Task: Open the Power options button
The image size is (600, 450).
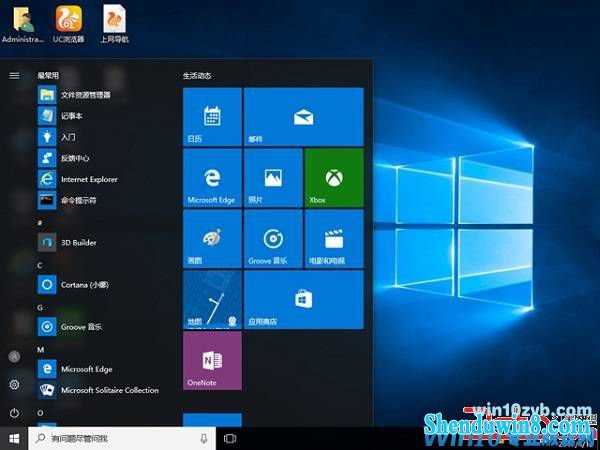Action: (x=14, y=413)
